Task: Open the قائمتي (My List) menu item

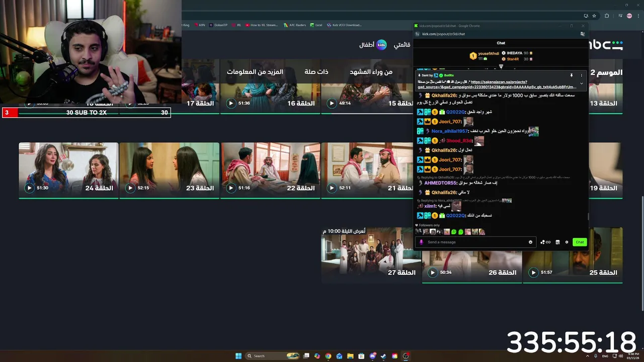Action: point(401,45)
